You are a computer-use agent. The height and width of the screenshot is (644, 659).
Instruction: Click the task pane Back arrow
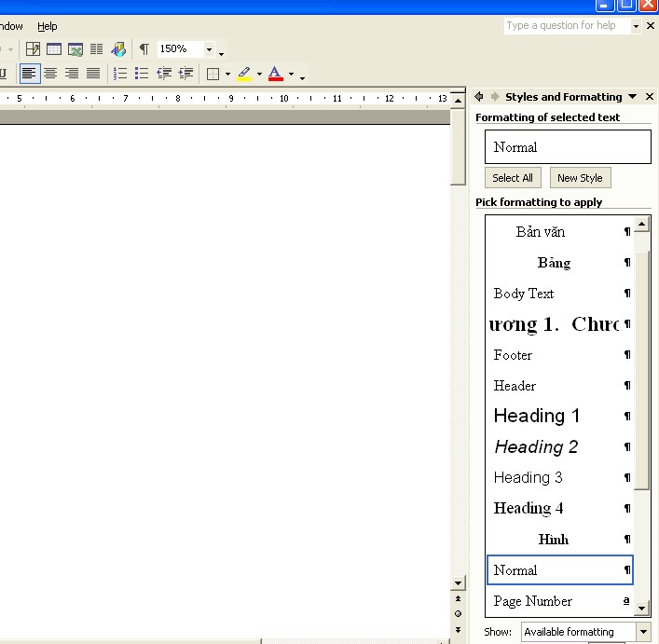tap(479, 97)
